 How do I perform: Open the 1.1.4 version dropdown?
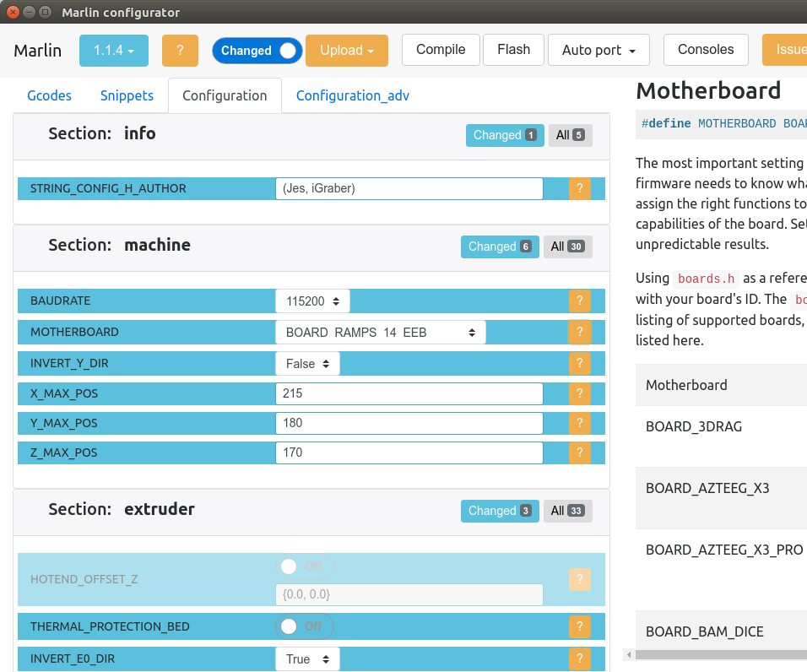113,51
